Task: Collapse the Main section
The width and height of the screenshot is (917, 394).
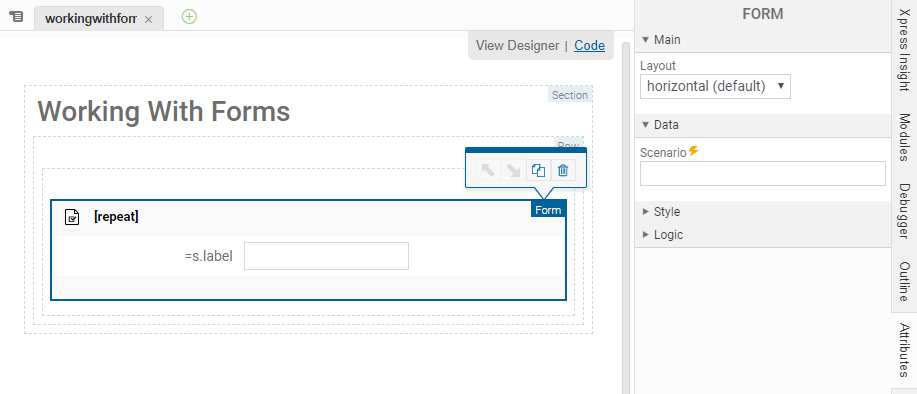Action: point(661,40)
